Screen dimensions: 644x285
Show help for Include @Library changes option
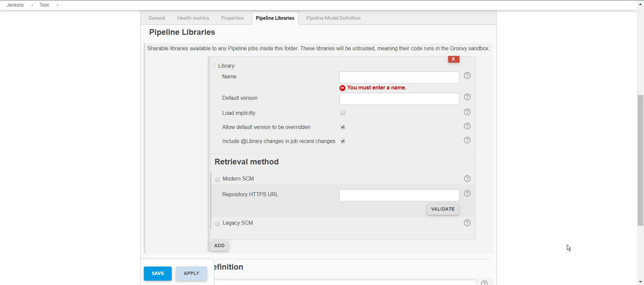467,140
